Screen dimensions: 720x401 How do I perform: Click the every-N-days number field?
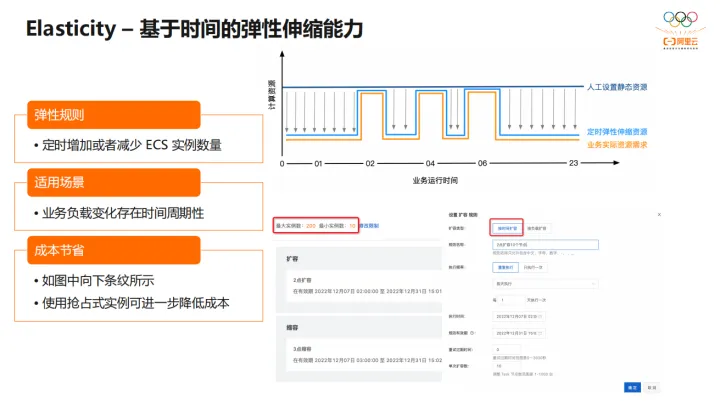pos(511,300)
